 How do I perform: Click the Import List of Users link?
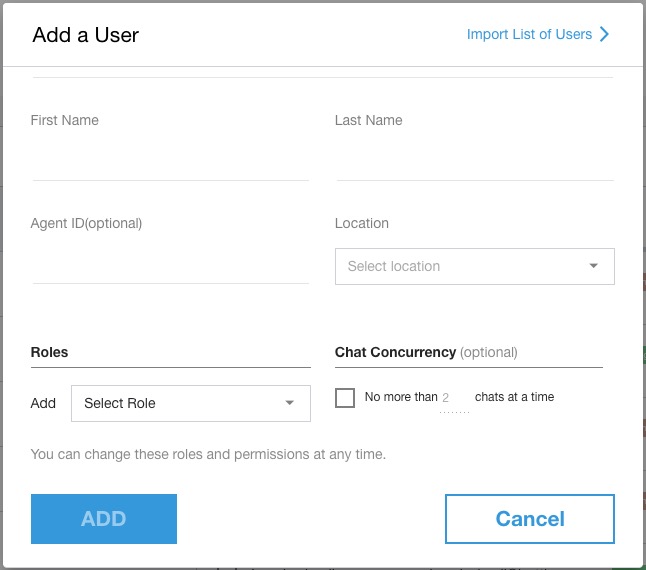[x=529, y=34]
